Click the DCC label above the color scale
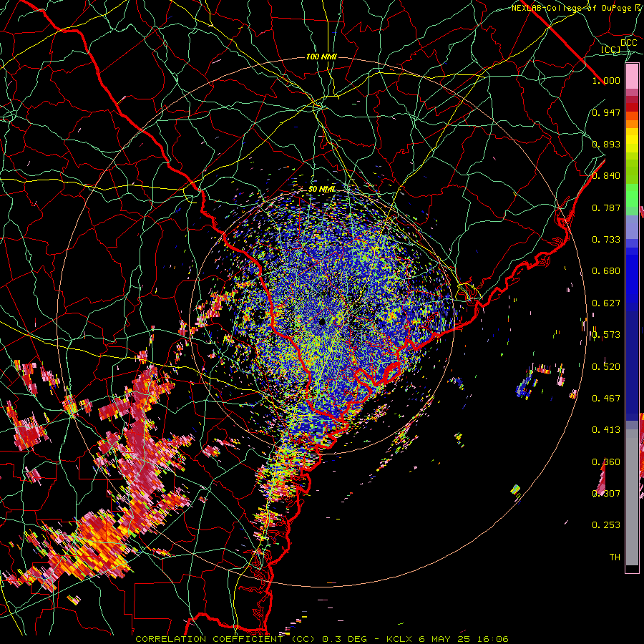644x644 pixels. (x=628, y=43)
